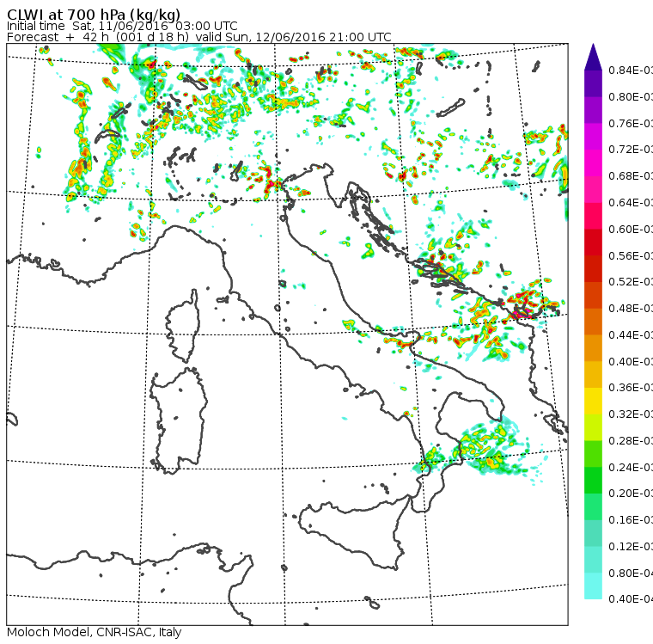653x644 pixels.
Task: Click the 0.72E colorbar label
Action: tap(631, 150)
